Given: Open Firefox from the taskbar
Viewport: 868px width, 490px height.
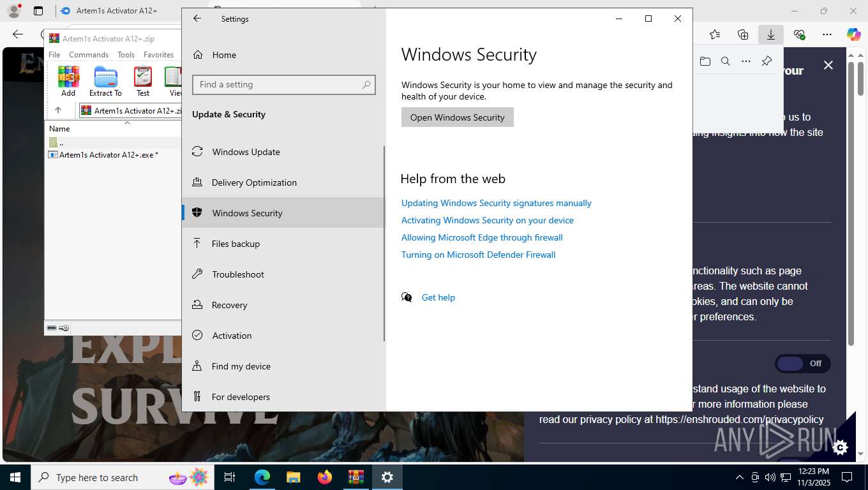Looking at the screenshot, I should 325,477.
